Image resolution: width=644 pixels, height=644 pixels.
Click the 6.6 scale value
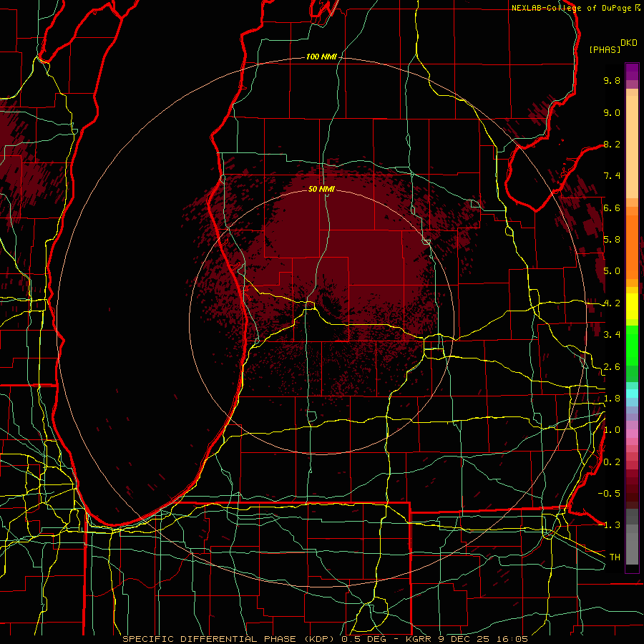612,208
